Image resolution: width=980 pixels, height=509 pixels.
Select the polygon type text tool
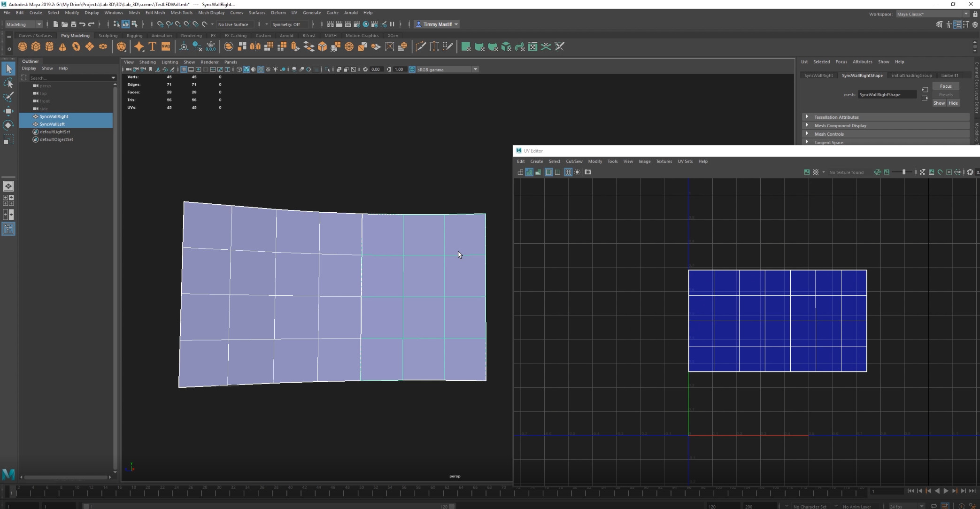pyautogui.click(x=152, y=46)
